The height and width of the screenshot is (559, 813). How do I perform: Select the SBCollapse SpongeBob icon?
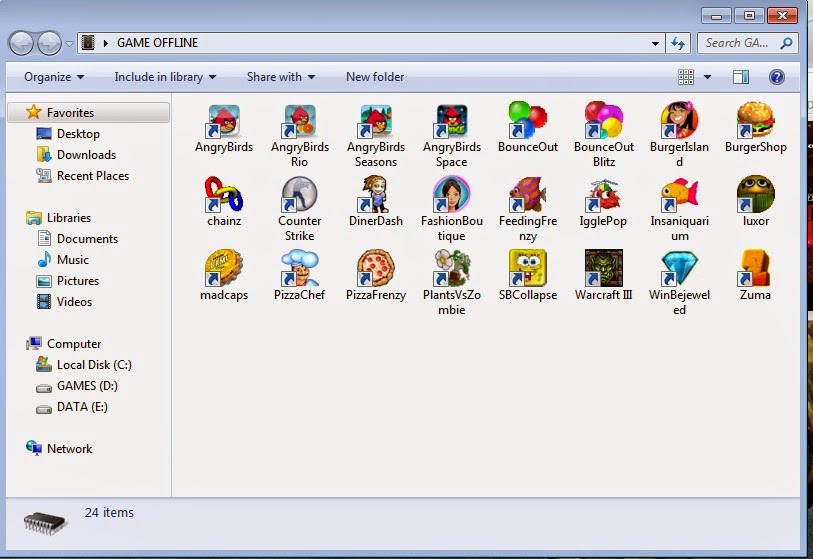point(527,268)
